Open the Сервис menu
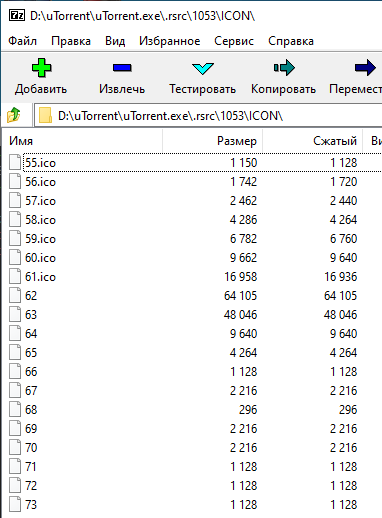This screenshot has width=382, height=518. click(x=234, y=41)
